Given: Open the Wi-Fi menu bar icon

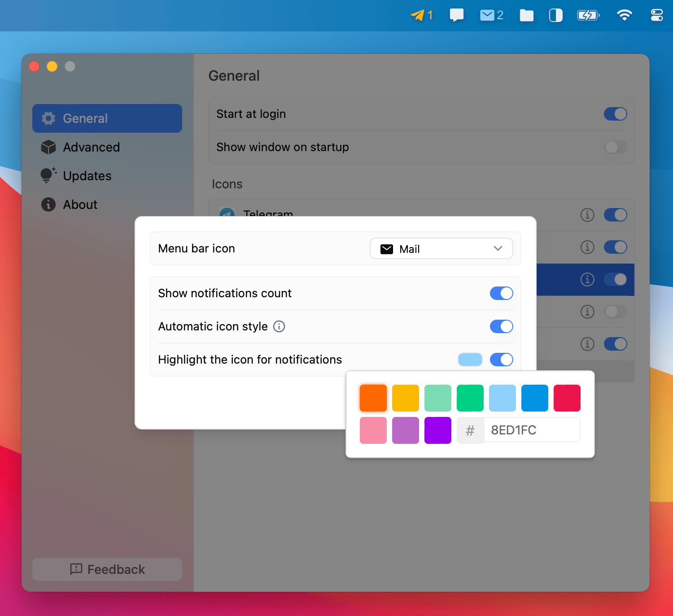Looking at the screenshot, I should click(625, 15).
